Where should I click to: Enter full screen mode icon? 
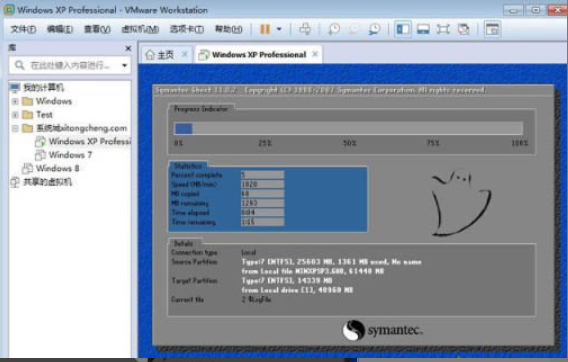pos(443,29)
